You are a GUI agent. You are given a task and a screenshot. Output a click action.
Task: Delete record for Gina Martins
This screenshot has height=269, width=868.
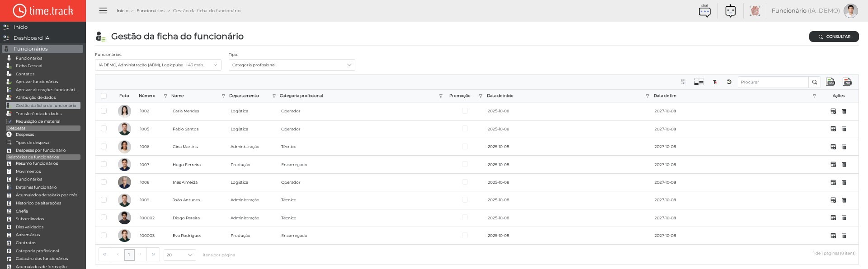pos(844,147)
